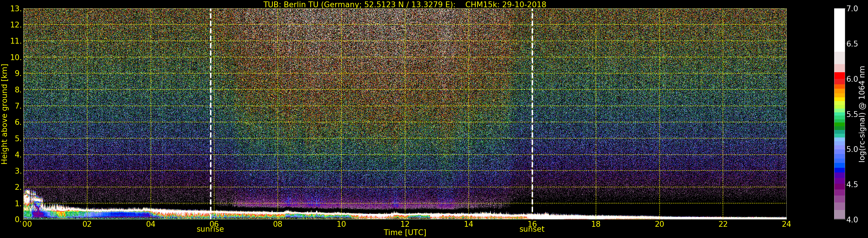Screen dimensions: 868x238
Task: Click time axis tick '20'
Action: (x=659, y=224)
